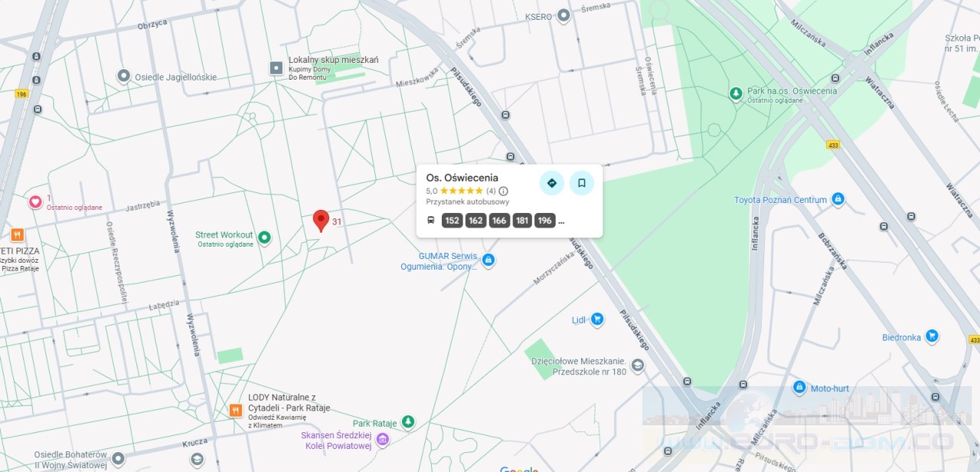Choose bus line 196 chip
The width and height of the screenshot is (980, 472).
(x=545, y=221)
